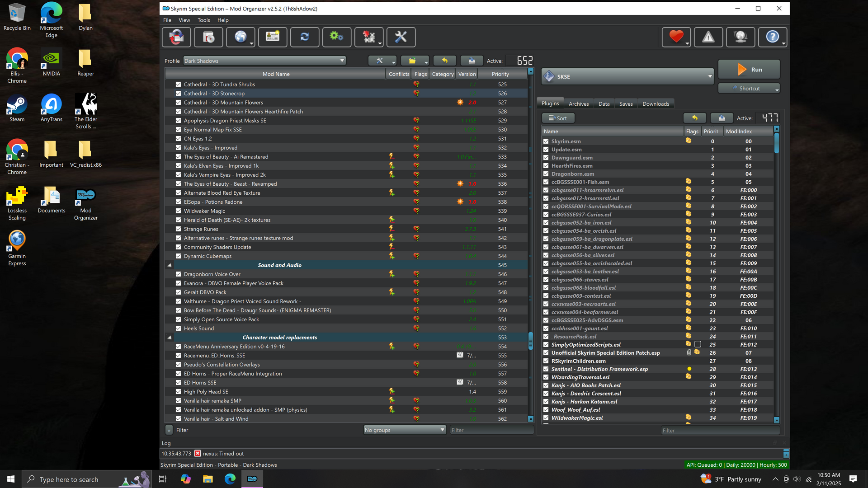The height and width of the screenshot is (488, 868).
Task: Open the profiles configuration icon
Action: pyautogui.click(x=273, y=37)
